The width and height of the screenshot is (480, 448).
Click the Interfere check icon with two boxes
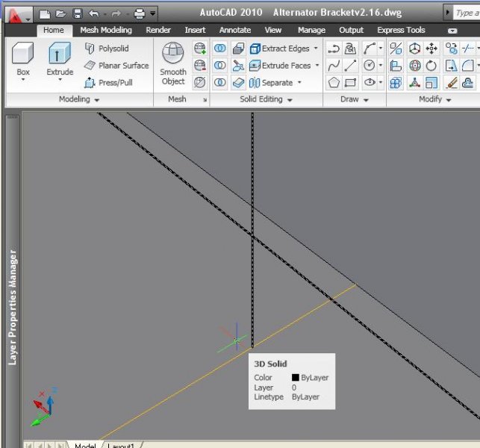pyautogui.click(x=238, y=49)
